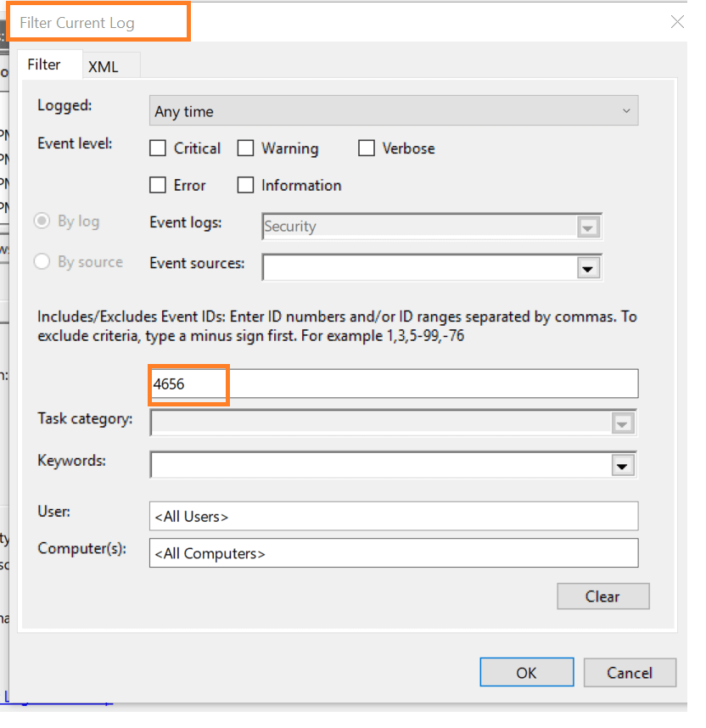706x728 pixels.
Task: Click the Event IDs field containing 4656
Action: tap(255, 384)
